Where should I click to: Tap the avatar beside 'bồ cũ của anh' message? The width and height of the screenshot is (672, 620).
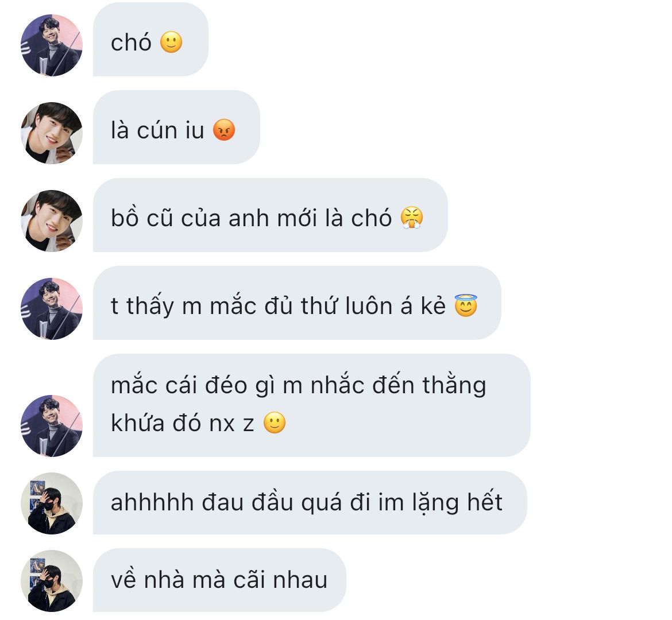52,221
